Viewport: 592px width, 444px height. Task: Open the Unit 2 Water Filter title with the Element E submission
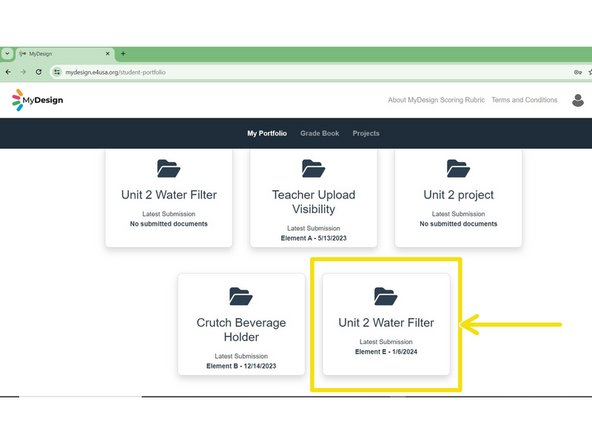click(x=386, y=323)
